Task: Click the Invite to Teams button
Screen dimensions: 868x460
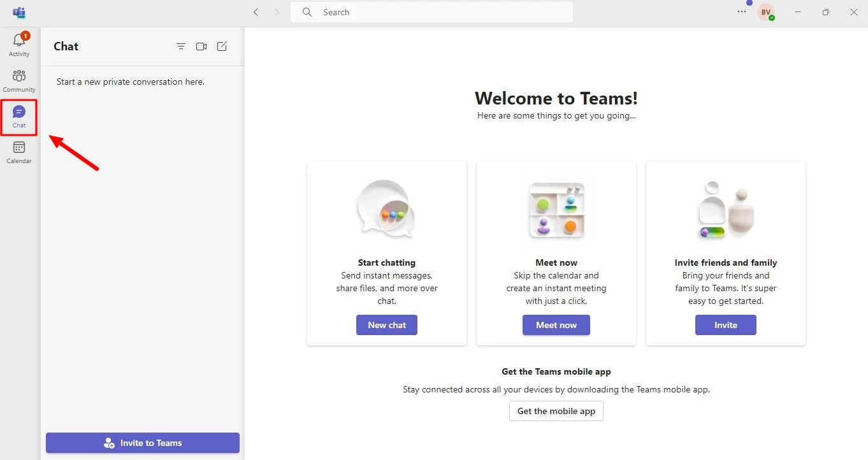Action: click(x=143, y=443)
